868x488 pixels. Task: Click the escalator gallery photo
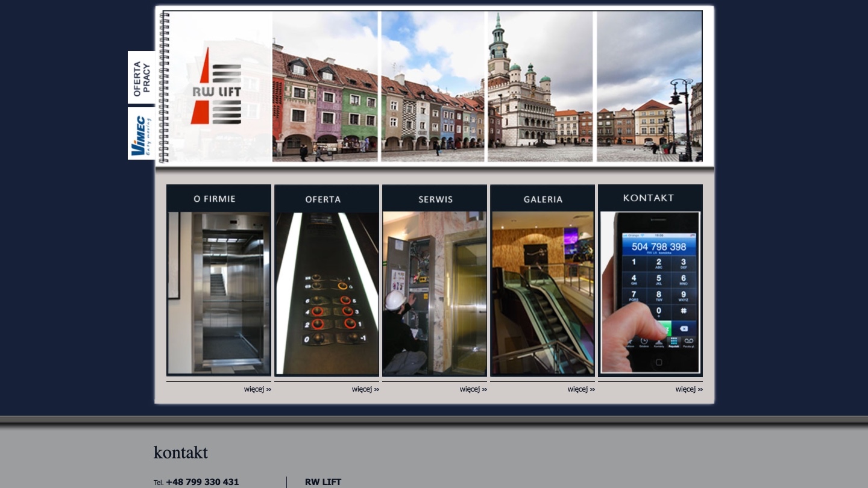(542, 293)
